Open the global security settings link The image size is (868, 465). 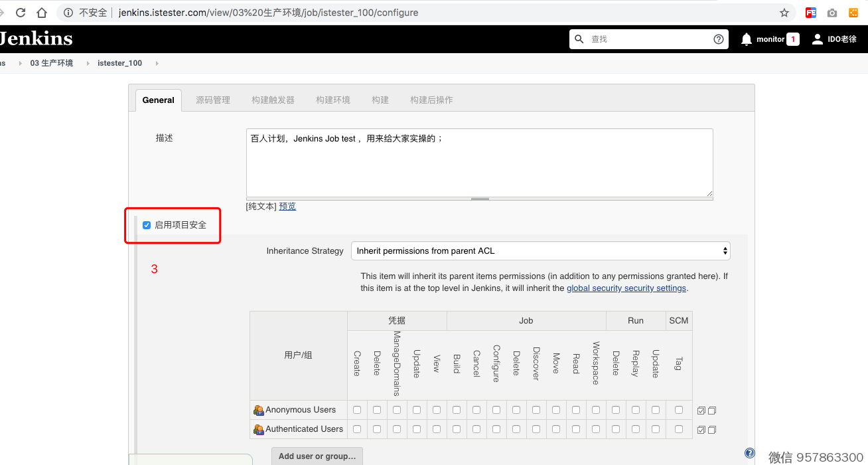(626, 288)
